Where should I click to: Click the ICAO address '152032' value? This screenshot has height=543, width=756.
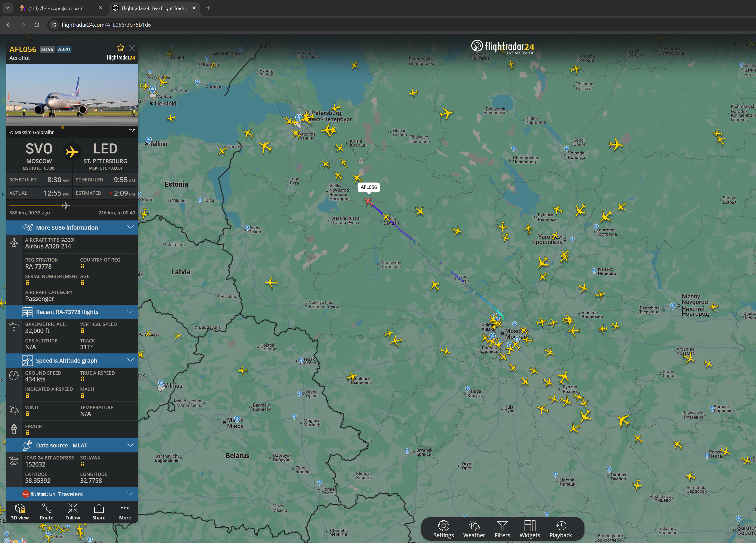click(35, 464)
